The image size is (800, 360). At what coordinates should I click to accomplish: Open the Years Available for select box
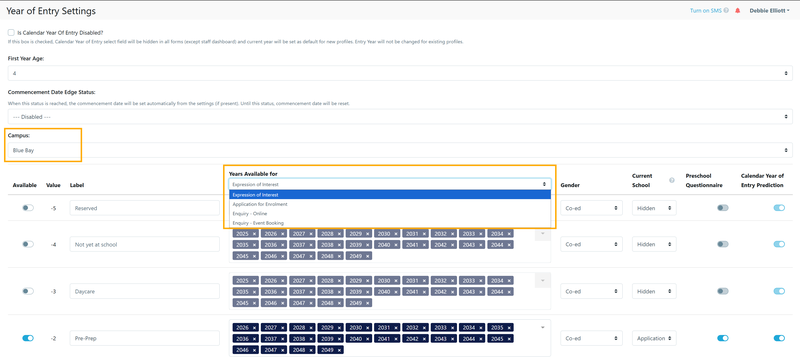tap(390, 184)
